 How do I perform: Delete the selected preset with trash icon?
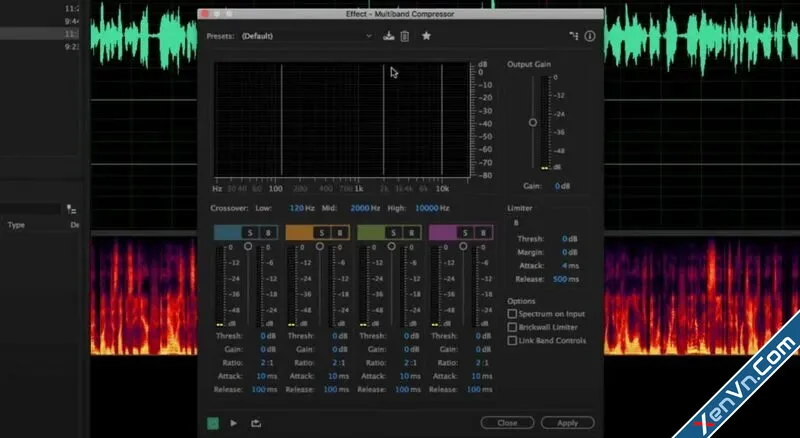pos(405,36)
